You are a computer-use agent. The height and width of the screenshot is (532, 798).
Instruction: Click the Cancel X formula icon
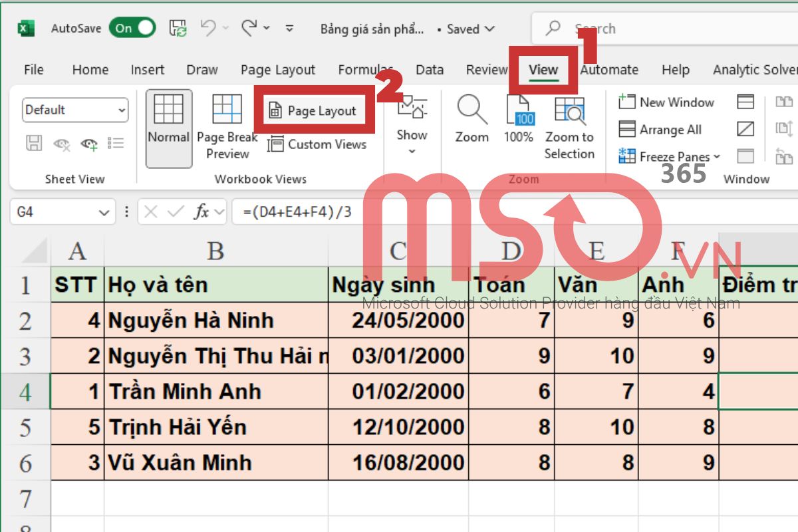(151, 212)
